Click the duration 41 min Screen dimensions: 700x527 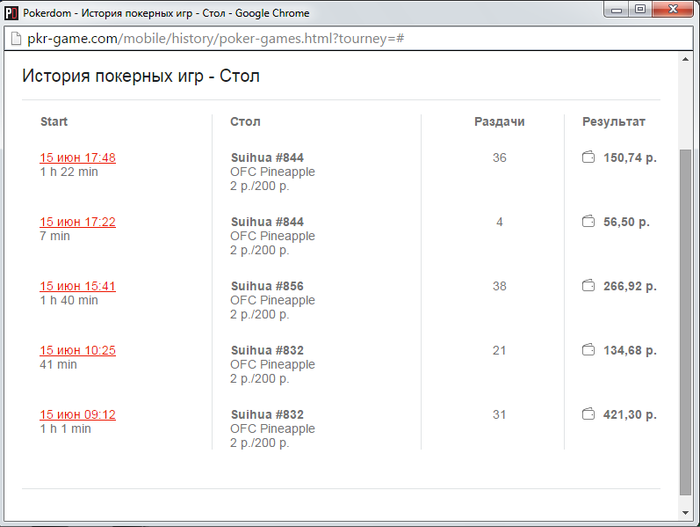click(x=58, y=365)
